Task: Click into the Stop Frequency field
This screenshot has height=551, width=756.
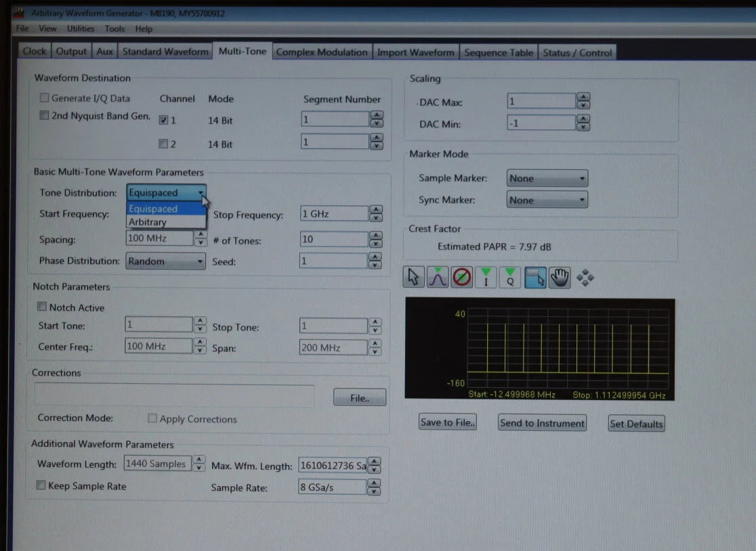Action: pyautogui.click(x=334, y=213)
